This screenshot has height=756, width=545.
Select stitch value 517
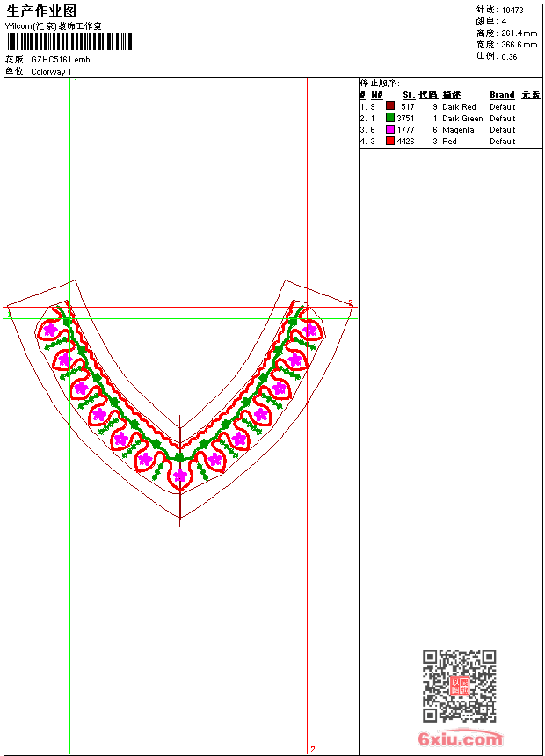408,107
